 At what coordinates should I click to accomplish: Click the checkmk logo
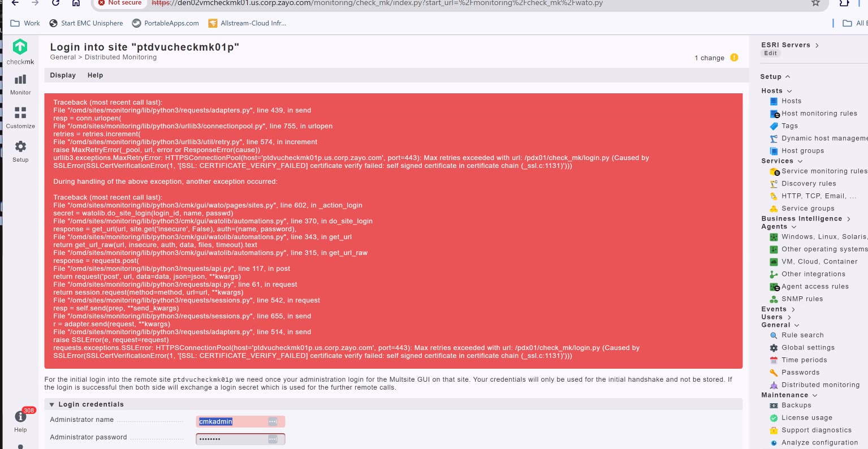pyautogui.click(x=20, y=48)
